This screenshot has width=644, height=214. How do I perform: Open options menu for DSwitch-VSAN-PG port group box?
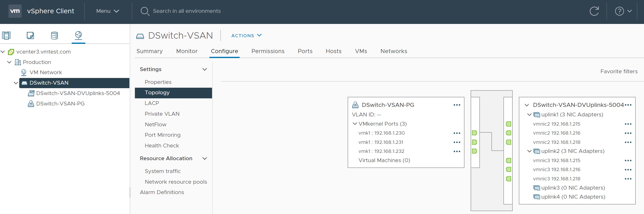click(456, 105)
